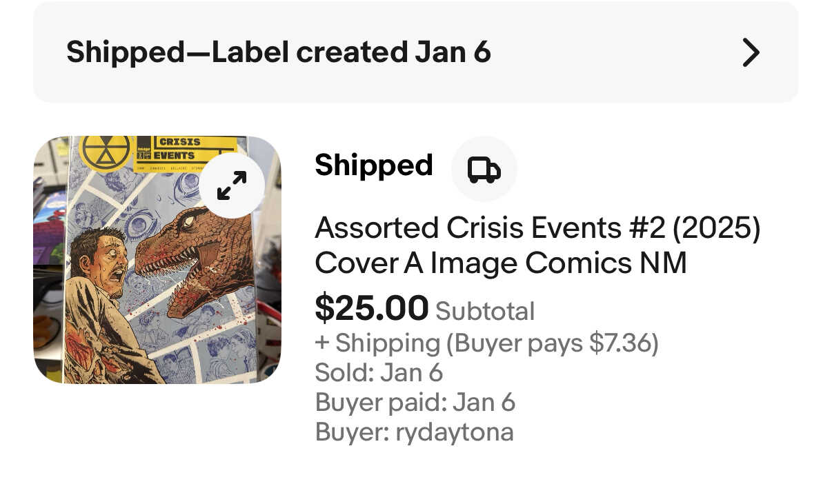Click the "CRISIS EVENTS" masthead on the cover
This screenshot has width=832, height=504.
click(x=181, y=148)
